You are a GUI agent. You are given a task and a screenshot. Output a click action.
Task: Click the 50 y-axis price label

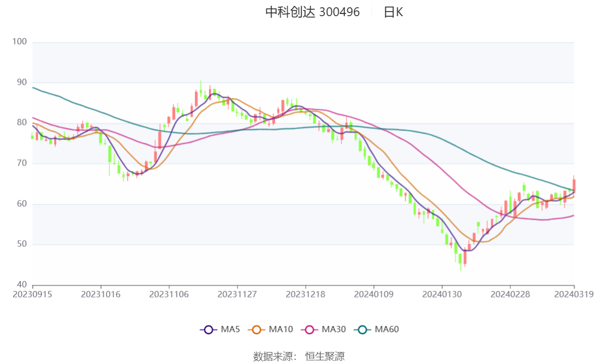[22, 244]
